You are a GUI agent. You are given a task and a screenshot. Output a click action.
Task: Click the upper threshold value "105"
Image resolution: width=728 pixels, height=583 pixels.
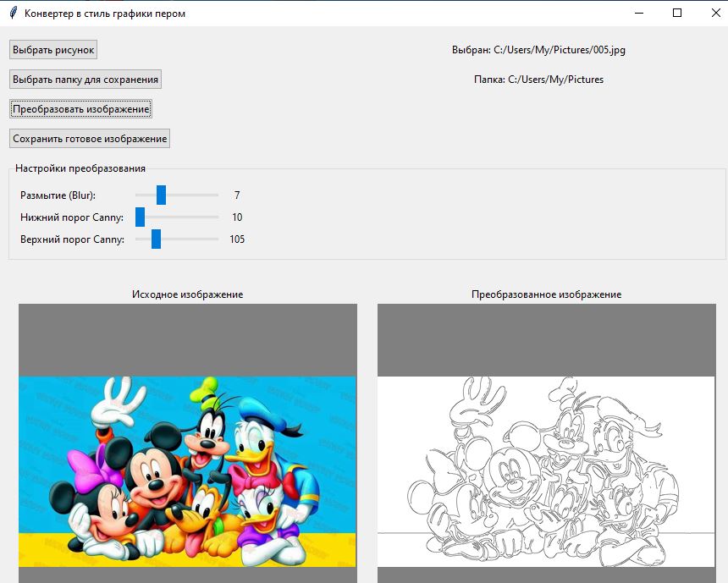pyautogui.click(x=237, y=239)
